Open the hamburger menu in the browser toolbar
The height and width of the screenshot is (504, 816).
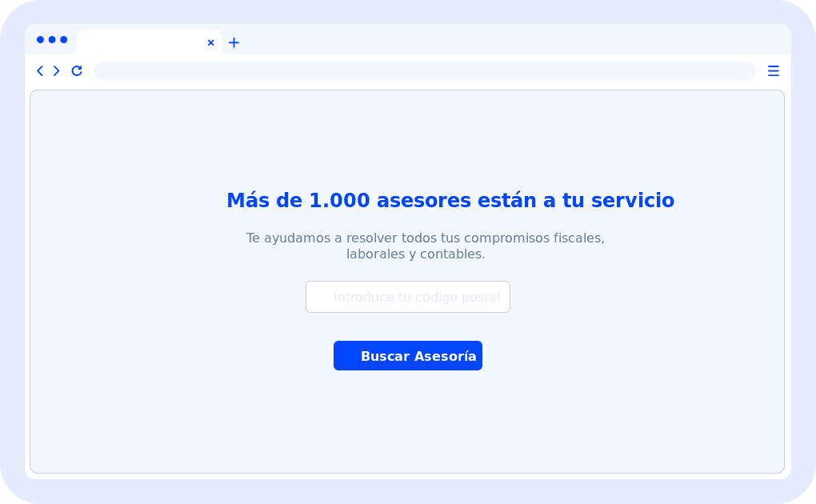[773, 71]
